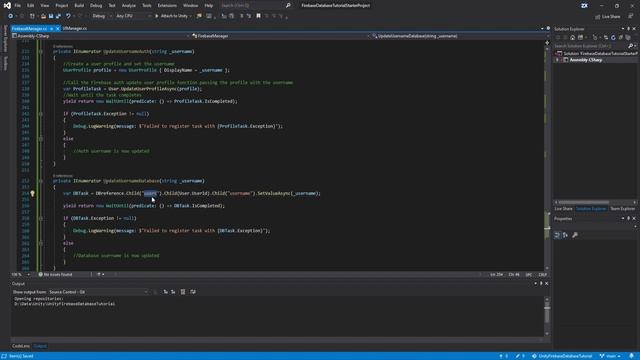Click the selected "users" string in code

click(150, 193)
